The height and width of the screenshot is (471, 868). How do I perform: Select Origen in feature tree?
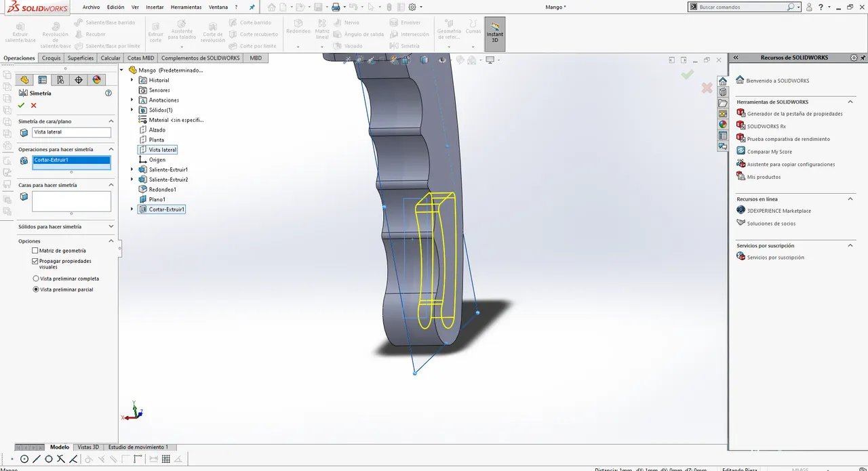(157, 160)
